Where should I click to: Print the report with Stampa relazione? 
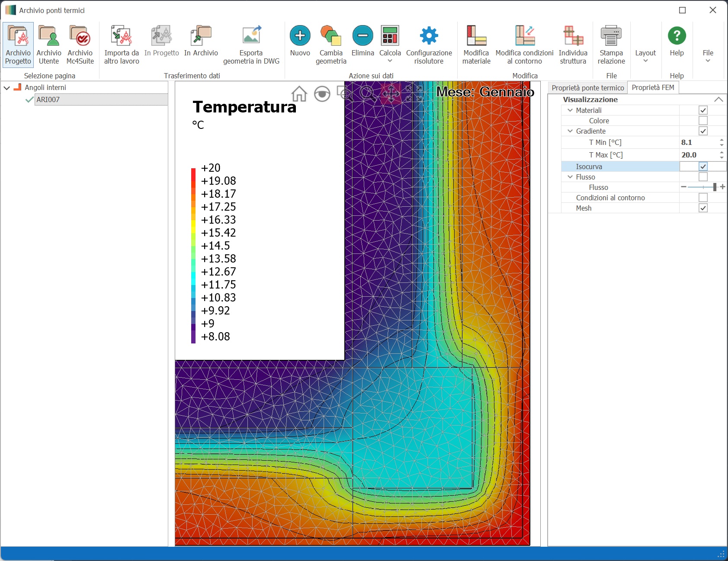pos(611,45)
